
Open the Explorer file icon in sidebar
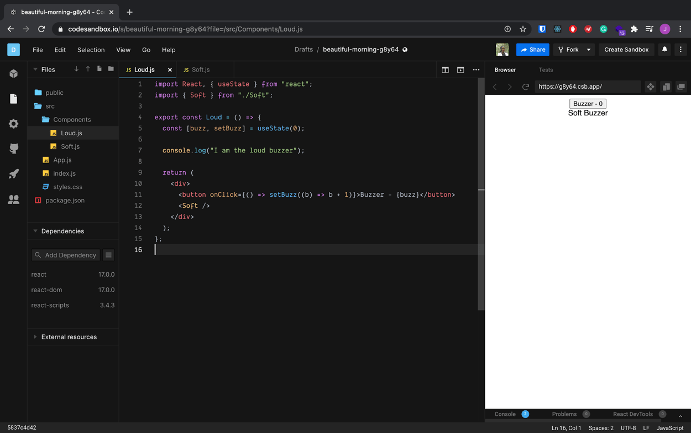click(14, 99)
